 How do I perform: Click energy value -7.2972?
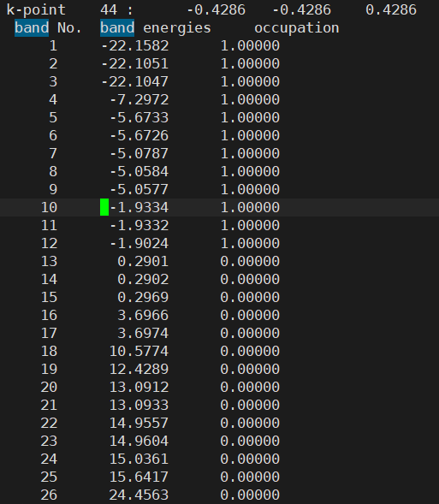(x=139, y=100)
